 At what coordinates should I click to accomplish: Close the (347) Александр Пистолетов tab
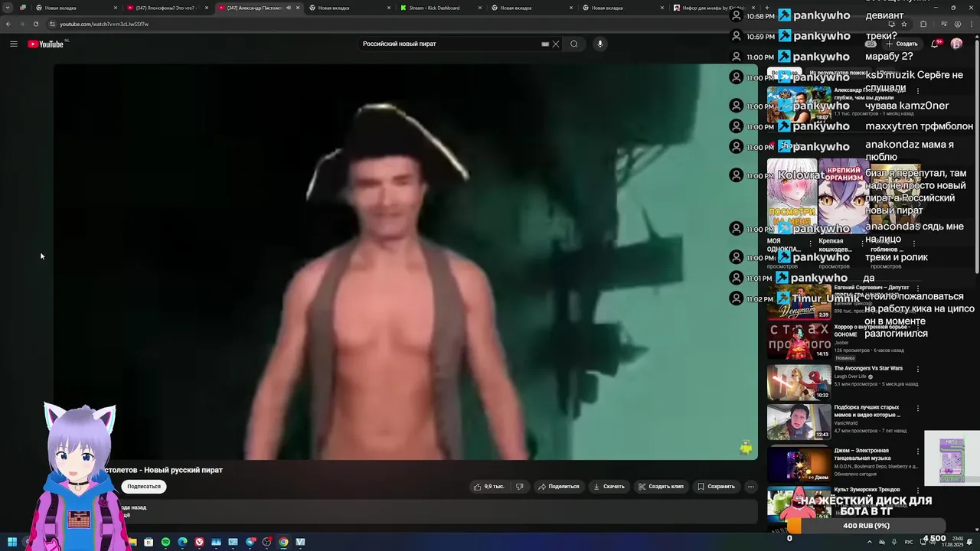[298, 8]
